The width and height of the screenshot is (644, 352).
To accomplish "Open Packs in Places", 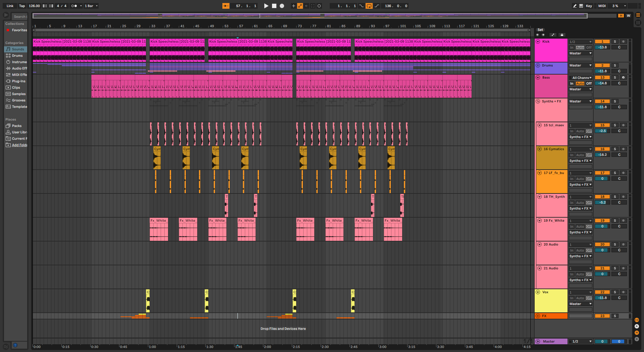I will click(16, 126).
